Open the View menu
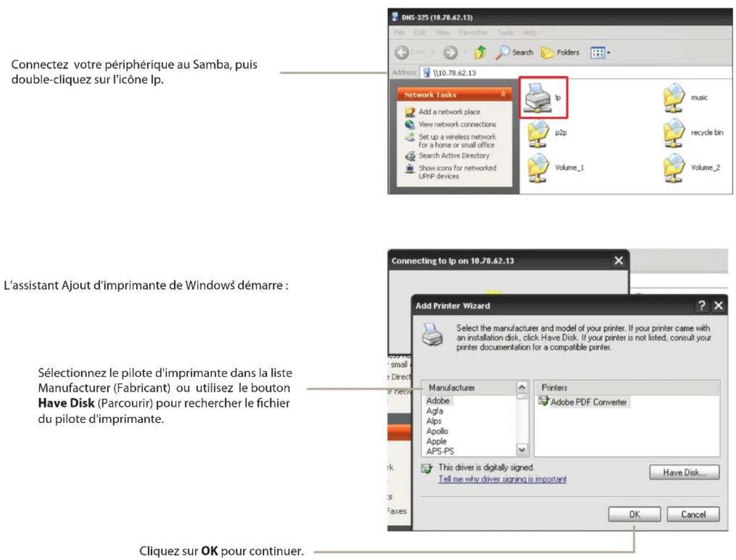 coord(442,33)
